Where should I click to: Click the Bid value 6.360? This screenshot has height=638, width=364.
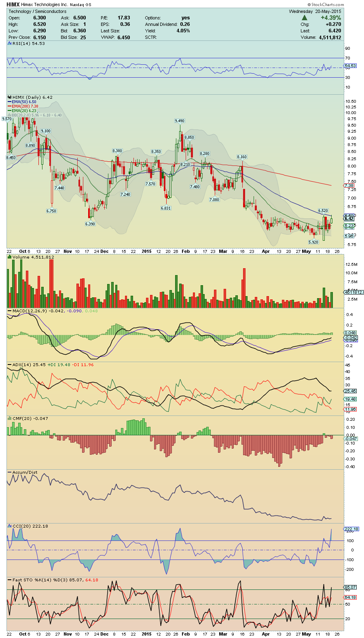click(80, 31)
